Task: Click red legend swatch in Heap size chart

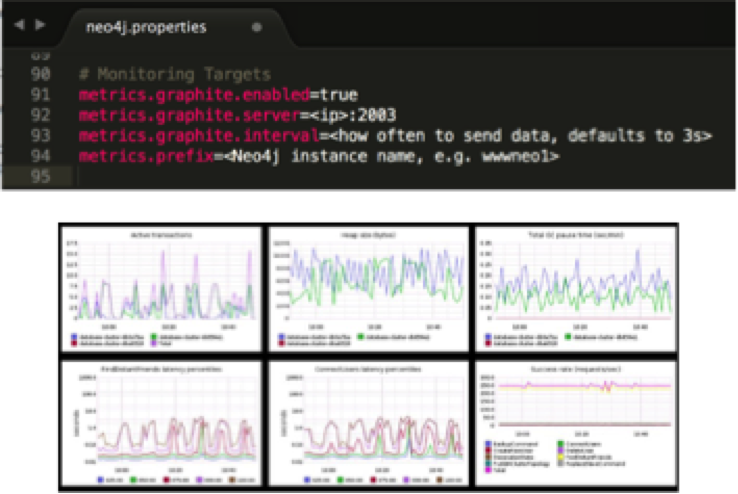Action: tap(281, 343)
